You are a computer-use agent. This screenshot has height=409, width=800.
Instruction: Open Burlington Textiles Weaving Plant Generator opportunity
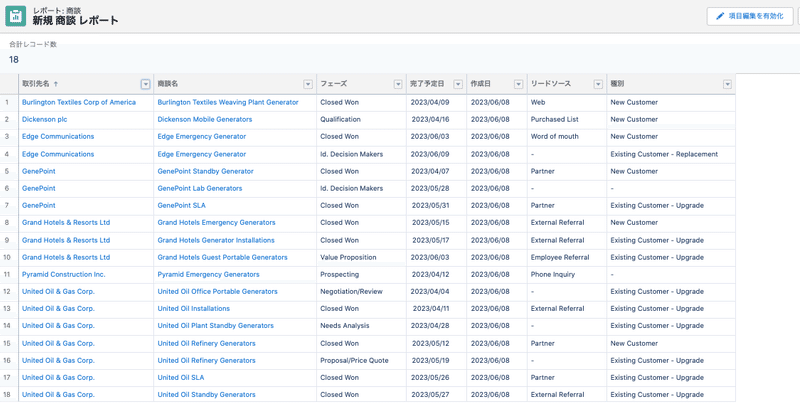[228, 102]
